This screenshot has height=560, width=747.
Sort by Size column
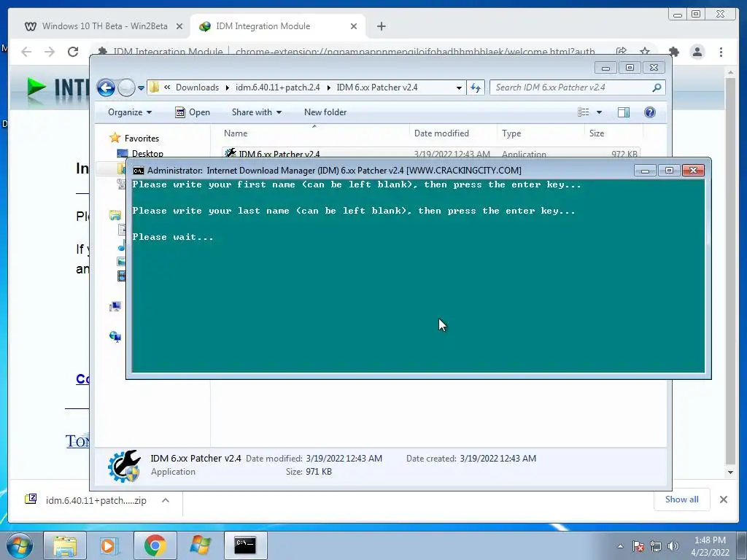(x=614, y=133)
